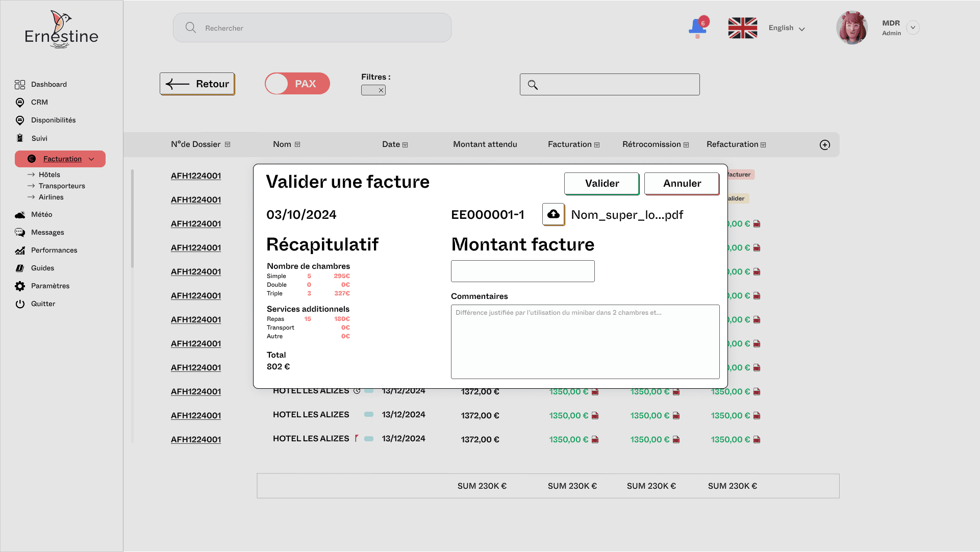Click the Quitter power icon

coord(20,304)
